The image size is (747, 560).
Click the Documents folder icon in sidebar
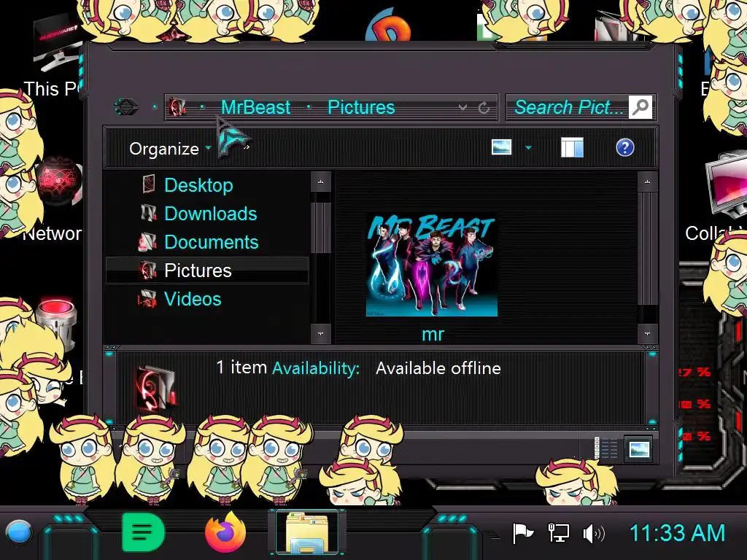tap(147, 241)
